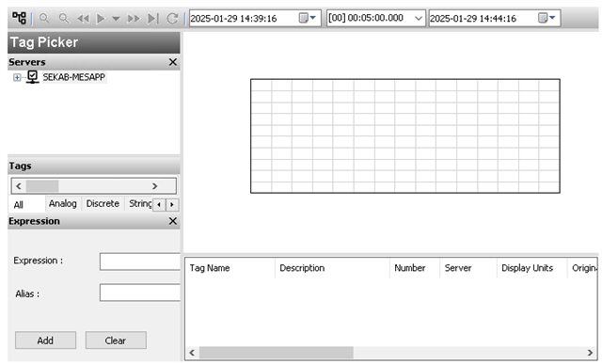This screenshot has height=364, width=602.
Task: Click the play arrow icon
Action: 101,18
